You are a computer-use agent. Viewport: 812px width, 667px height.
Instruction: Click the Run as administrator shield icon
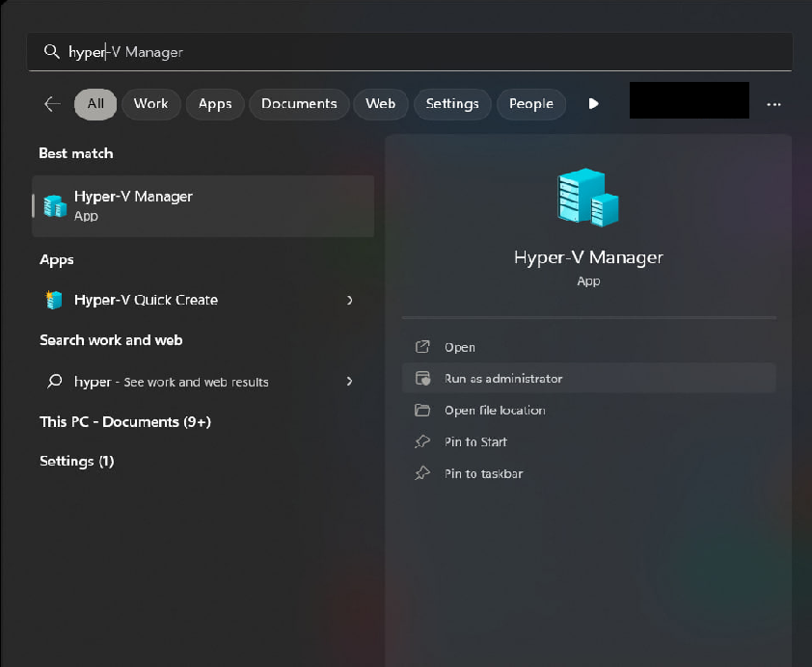tap(422, 378)
